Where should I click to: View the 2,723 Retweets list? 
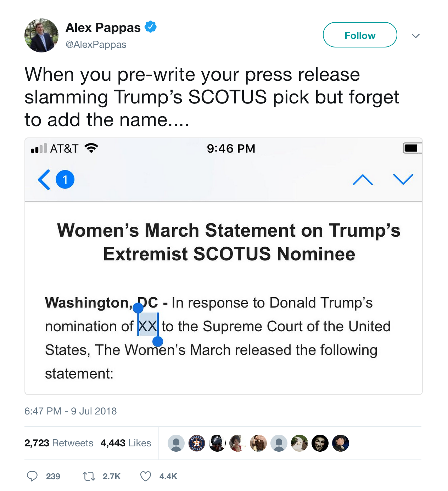(59, 443)
